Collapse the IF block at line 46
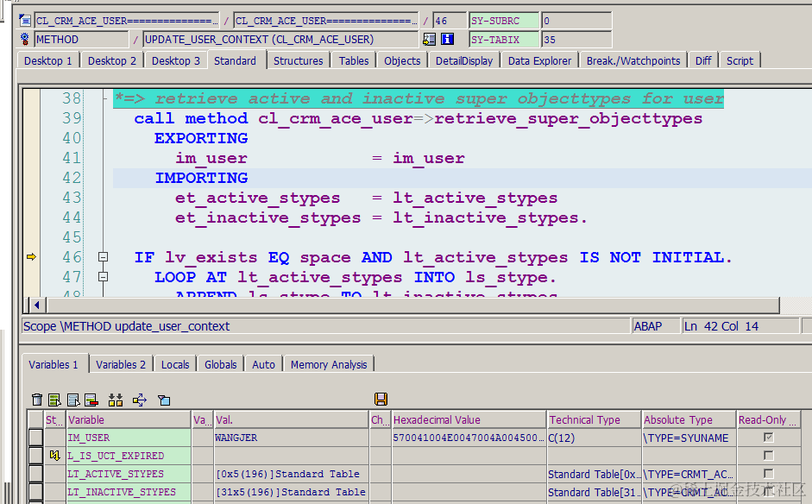The height and width of the screenshot is (504, 812). click(103, 257)
